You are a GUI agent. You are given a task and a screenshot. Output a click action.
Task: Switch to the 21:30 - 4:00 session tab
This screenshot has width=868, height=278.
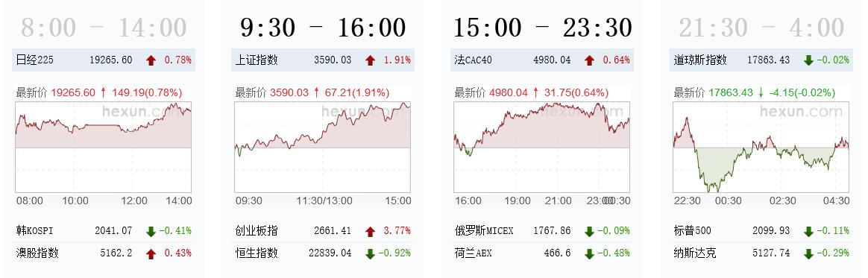pos(761,27)
